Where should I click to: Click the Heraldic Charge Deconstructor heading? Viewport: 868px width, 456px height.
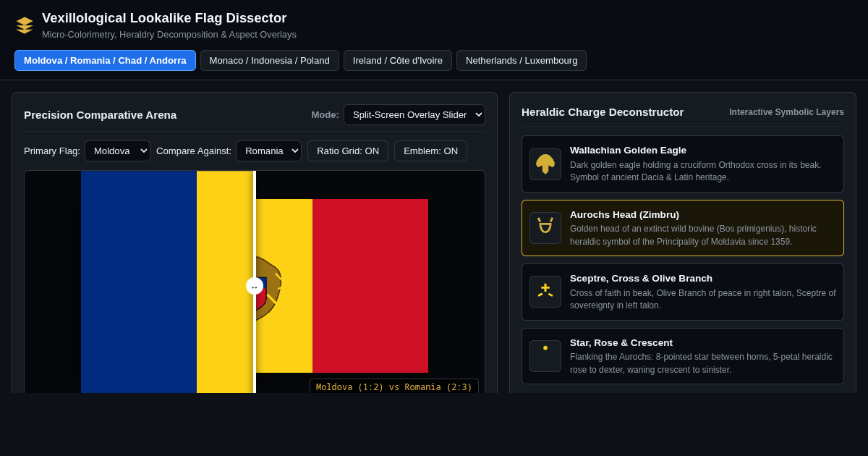(603, 111)
